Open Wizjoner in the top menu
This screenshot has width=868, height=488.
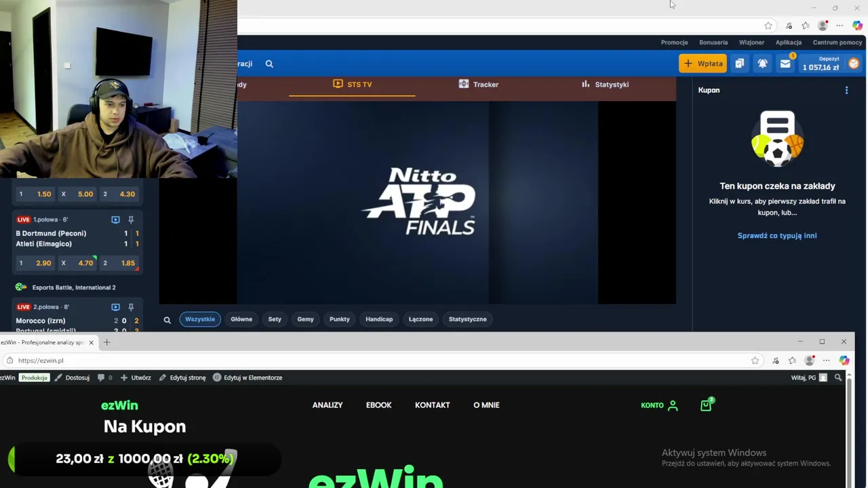[751, 43]
